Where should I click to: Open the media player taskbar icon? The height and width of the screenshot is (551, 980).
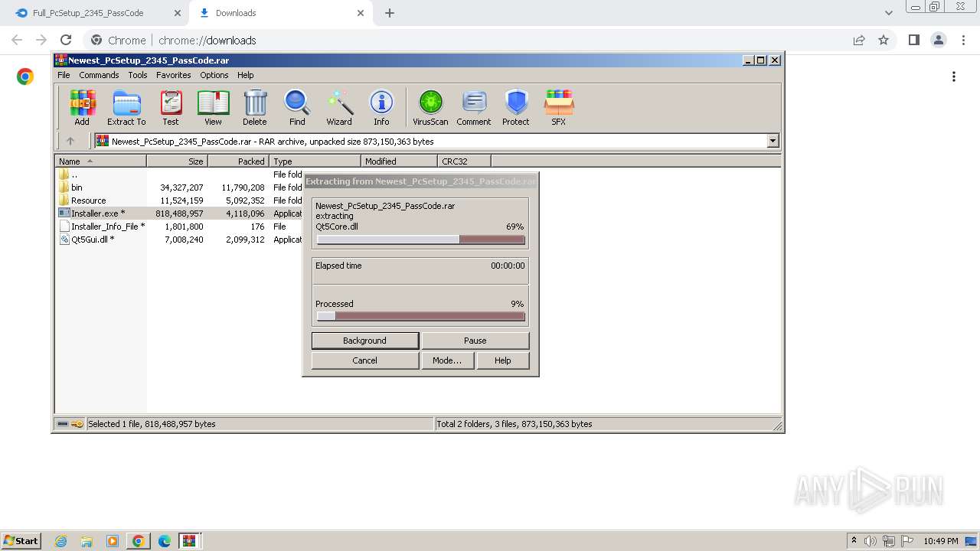click(x=113, y=541)
